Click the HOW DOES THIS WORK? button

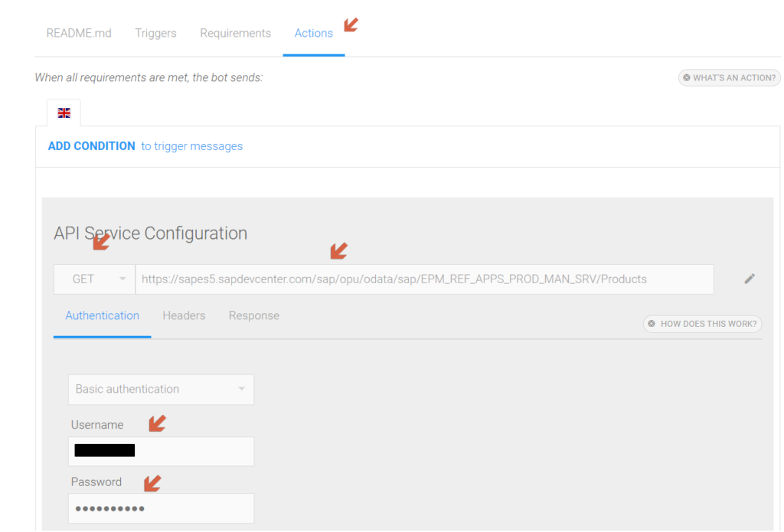click(x=703, y=324)
